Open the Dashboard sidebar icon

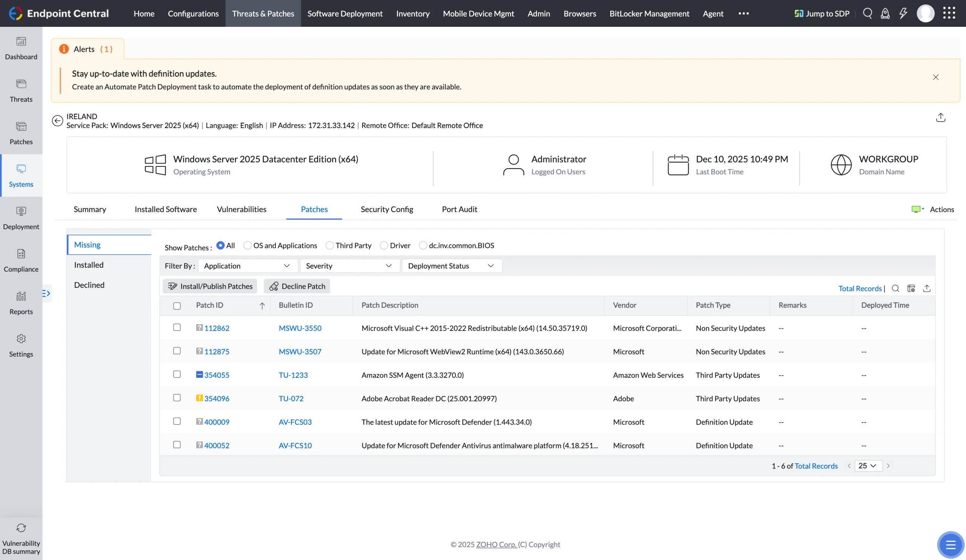click(21, 42)
